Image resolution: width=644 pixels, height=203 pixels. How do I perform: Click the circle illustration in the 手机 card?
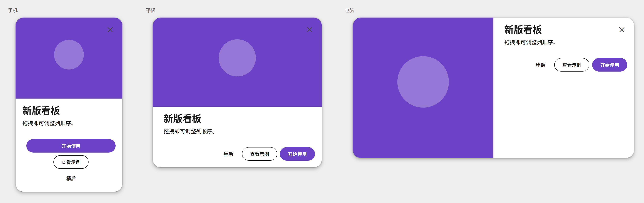pos(69,55)
